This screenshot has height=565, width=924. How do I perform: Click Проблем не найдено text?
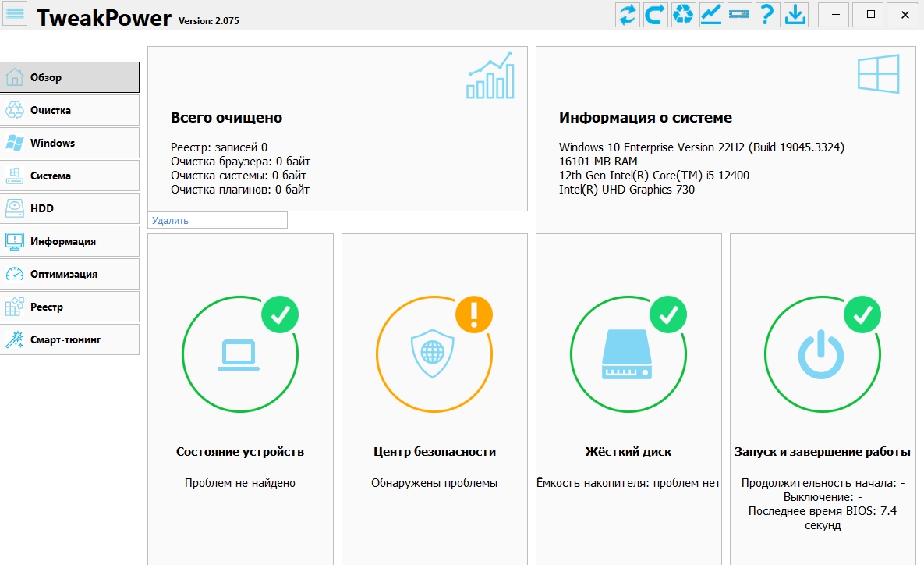pos(240,483)
